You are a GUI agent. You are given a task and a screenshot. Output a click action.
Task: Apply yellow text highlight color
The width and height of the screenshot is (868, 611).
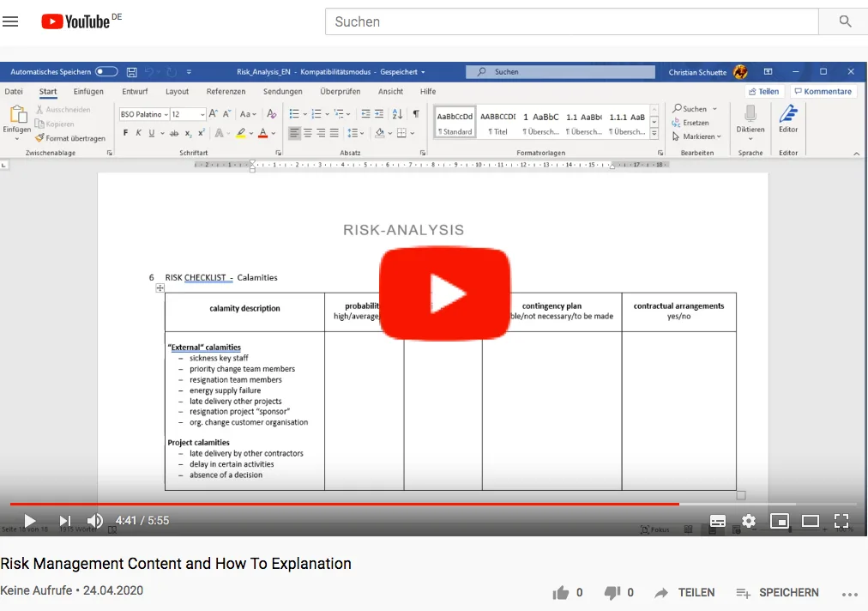point(240,133)
